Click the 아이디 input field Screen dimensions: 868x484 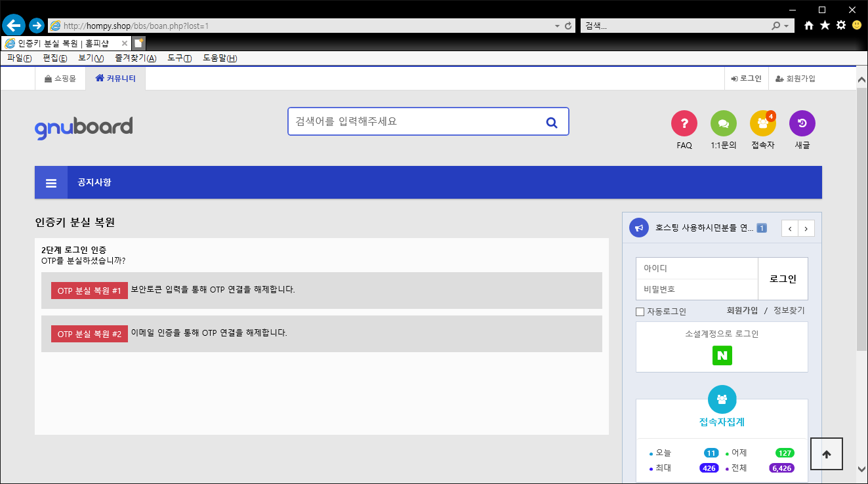697,269
